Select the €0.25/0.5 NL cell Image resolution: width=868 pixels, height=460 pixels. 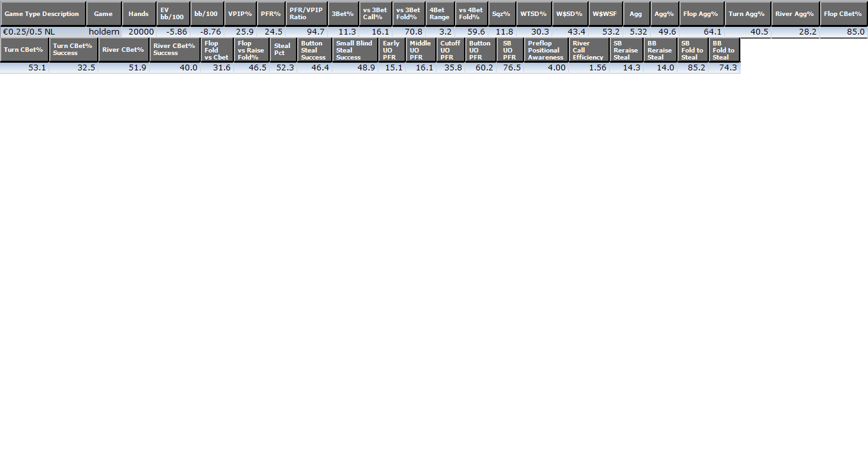click(43, 31)
